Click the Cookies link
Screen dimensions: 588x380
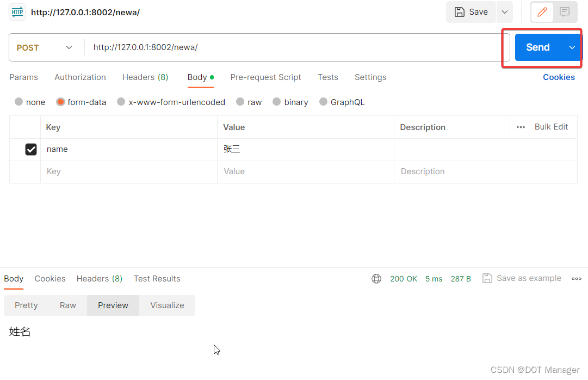click(559, 77)
